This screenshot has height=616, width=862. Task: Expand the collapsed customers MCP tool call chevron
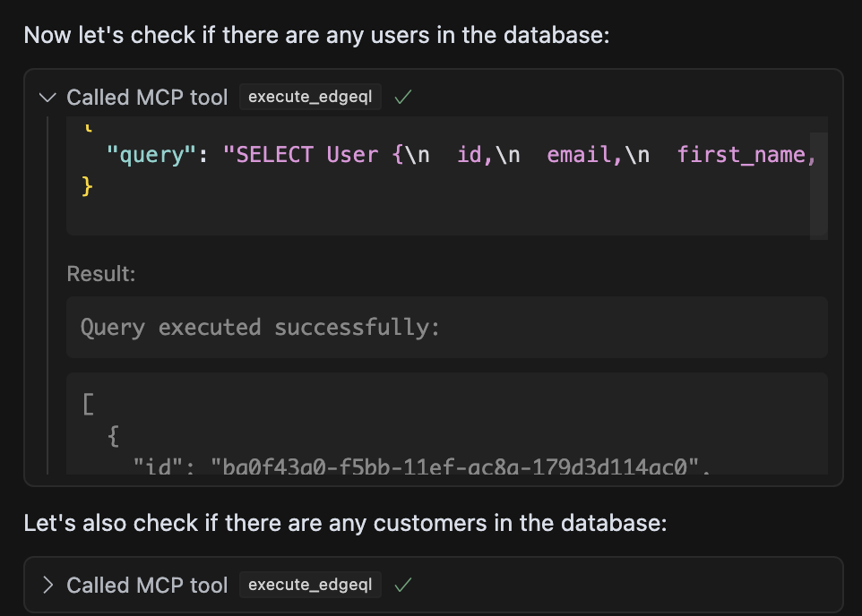click(x=47, y=585)
